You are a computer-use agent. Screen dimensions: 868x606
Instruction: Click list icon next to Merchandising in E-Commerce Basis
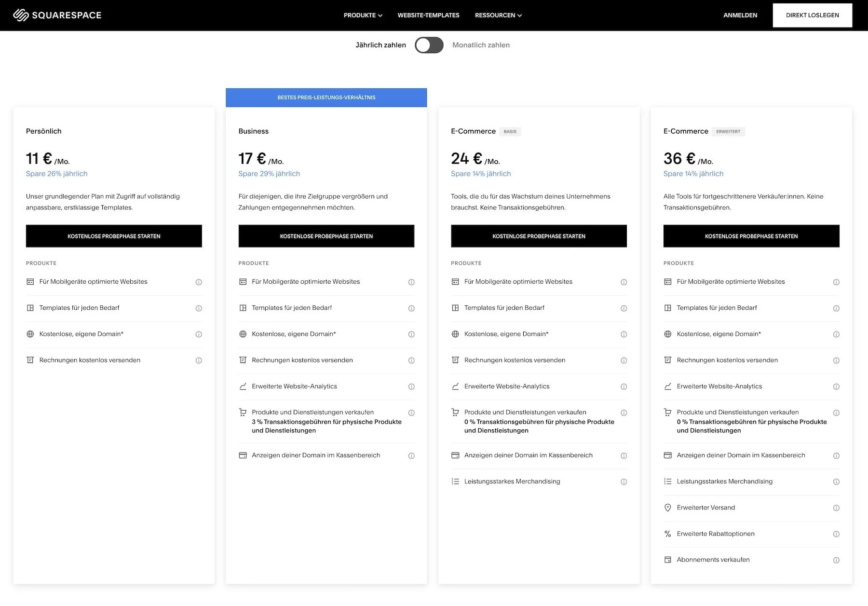pyautogui.click(x=455, y=481)
